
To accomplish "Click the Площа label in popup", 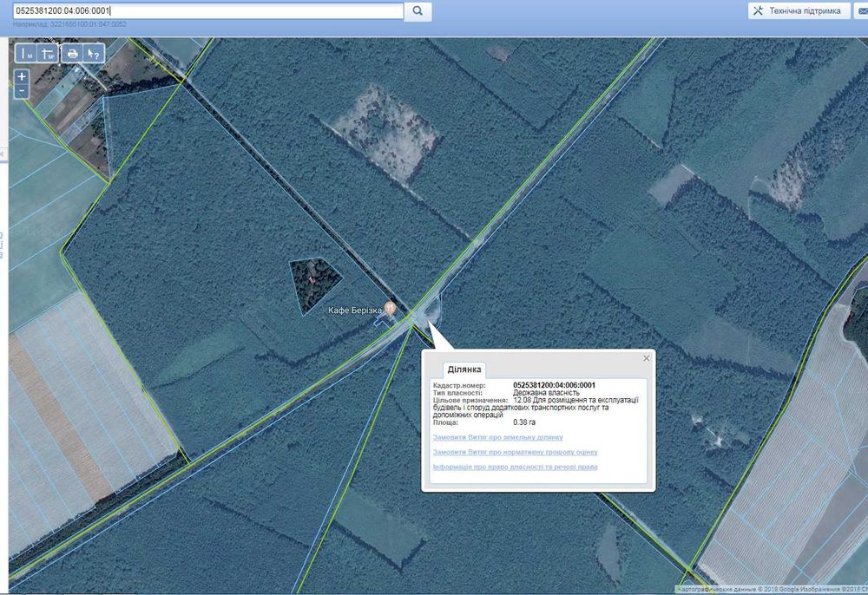I will [x=445, y=422].
